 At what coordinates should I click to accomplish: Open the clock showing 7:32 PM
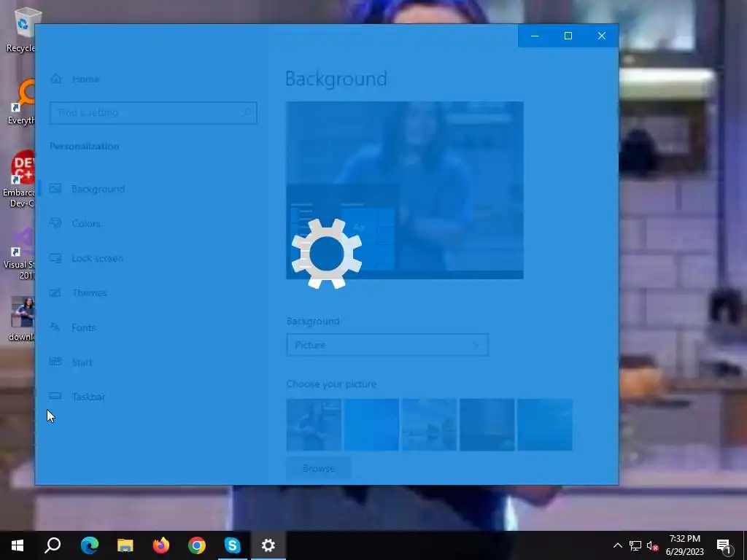pos(684,545)
